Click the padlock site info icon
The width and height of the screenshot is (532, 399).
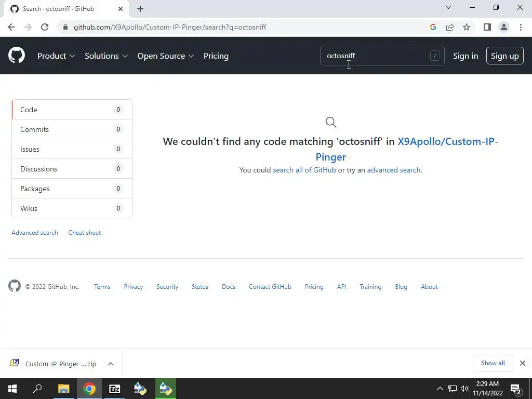pyautogui.click(x=65, y=27)
